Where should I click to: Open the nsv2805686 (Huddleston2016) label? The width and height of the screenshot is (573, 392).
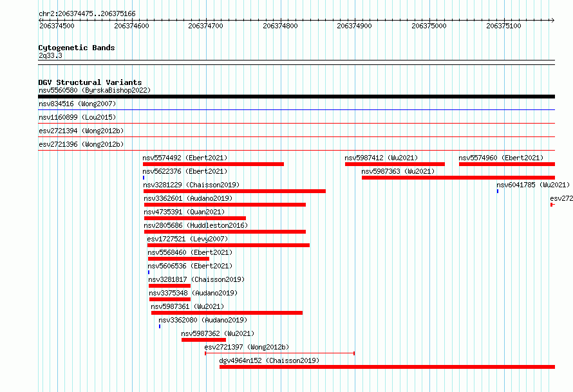[x=196, y=225]
